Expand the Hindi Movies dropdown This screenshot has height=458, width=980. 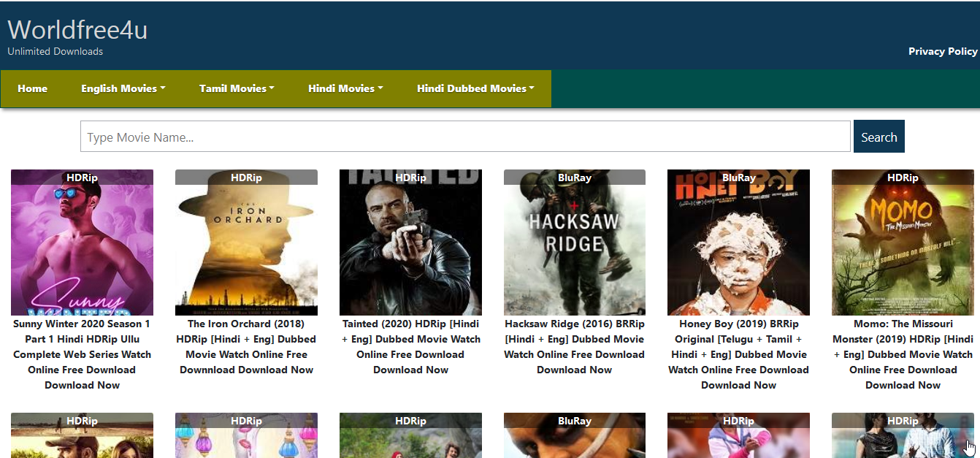345,88
